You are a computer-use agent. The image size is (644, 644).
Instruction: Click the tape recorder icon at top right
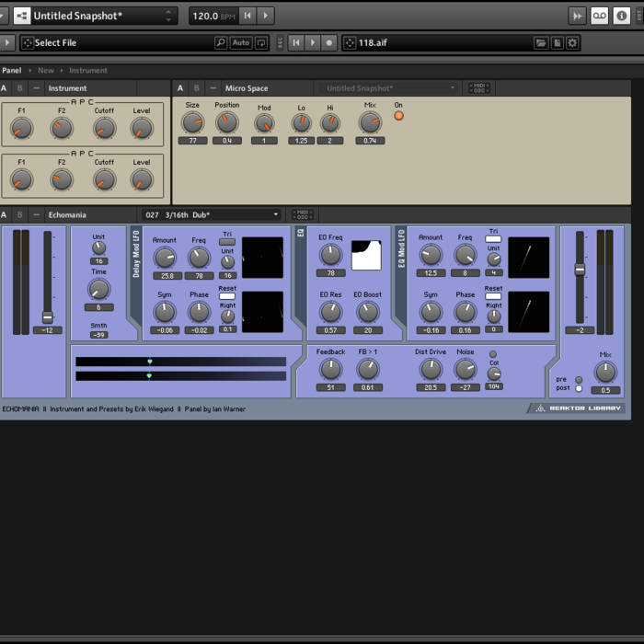coord(600,16)
